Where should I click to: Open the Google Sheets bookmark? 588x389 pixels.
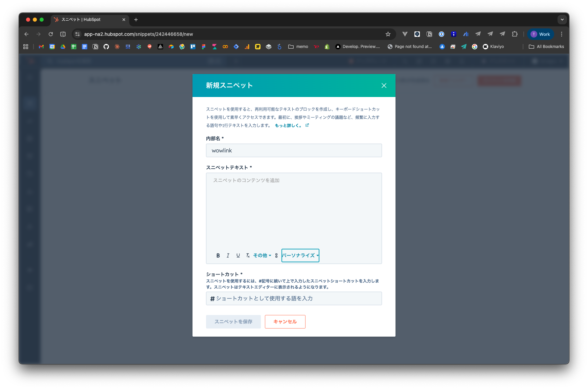click(x=74, y=47)
